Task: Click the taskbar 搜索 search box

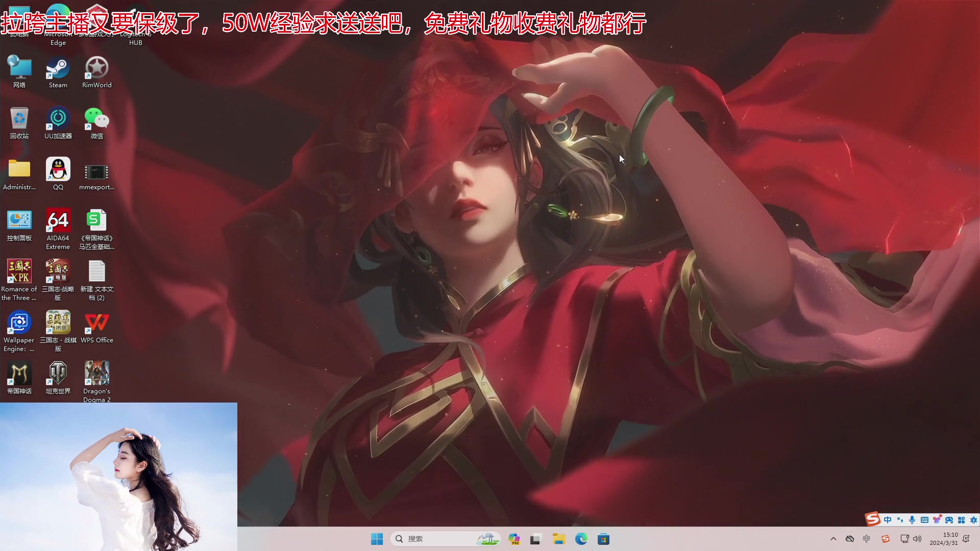Action: [x=445, y=539]
